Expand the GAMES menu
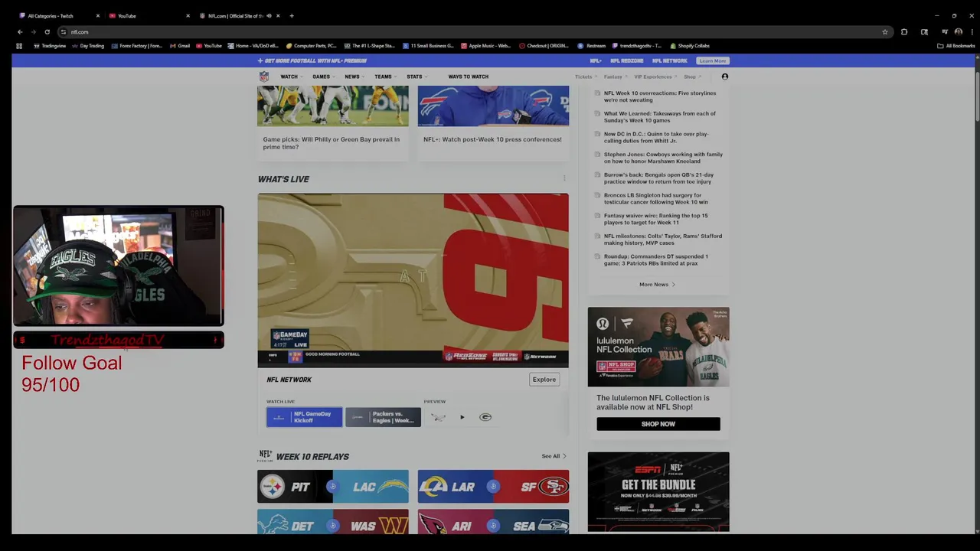The image size is (980, 551). 323,77
